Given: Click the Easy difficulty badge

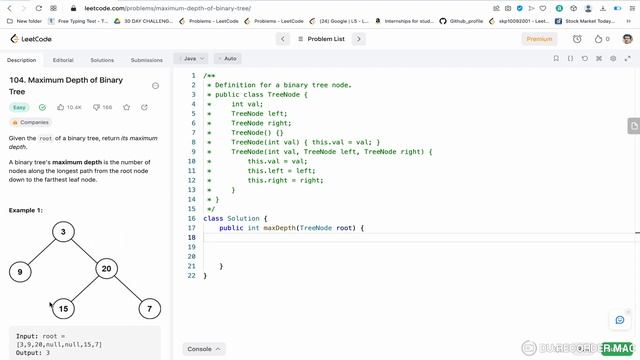Looking at the screenshot, I should pyautogui.click(x=19, y=107).
